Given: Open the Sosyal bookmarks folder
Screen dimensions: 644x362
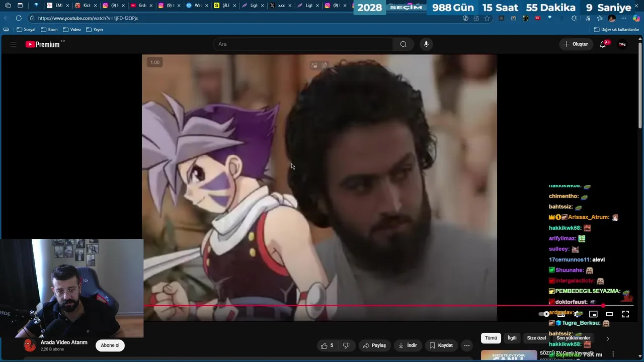Looking at the screenshot, I should click(26, 30).
